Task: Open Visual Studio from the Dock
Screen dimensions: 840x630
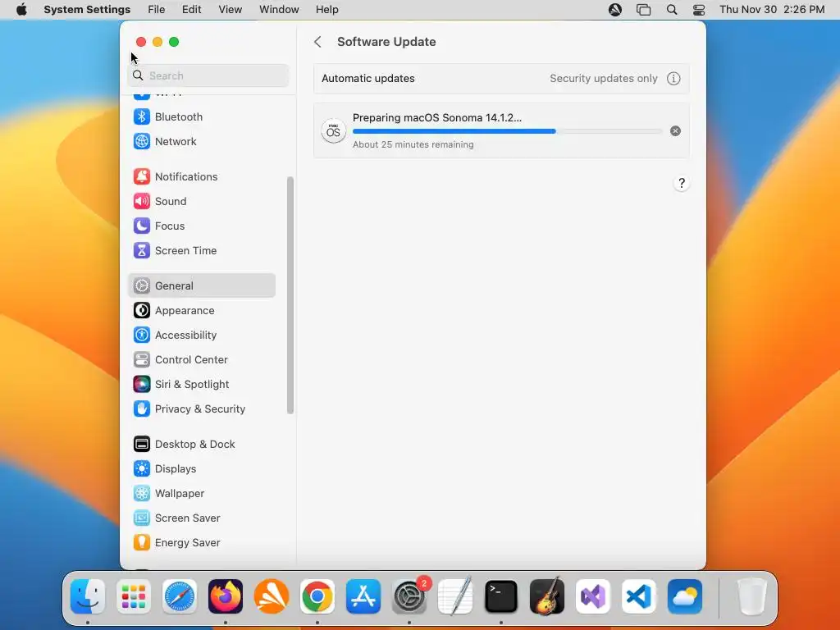Action: (x=593, y=596)
